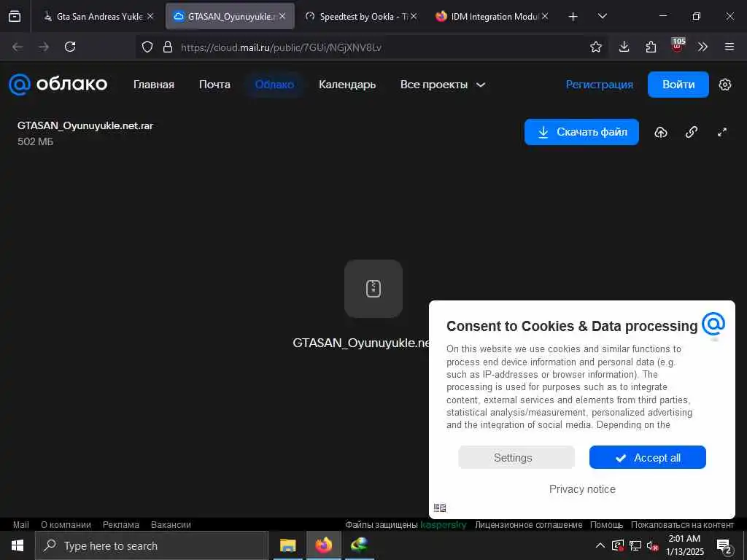The image size is (747, 560).
Task: Click Settings in the cookie consent dialog
Action: point(516,458)
